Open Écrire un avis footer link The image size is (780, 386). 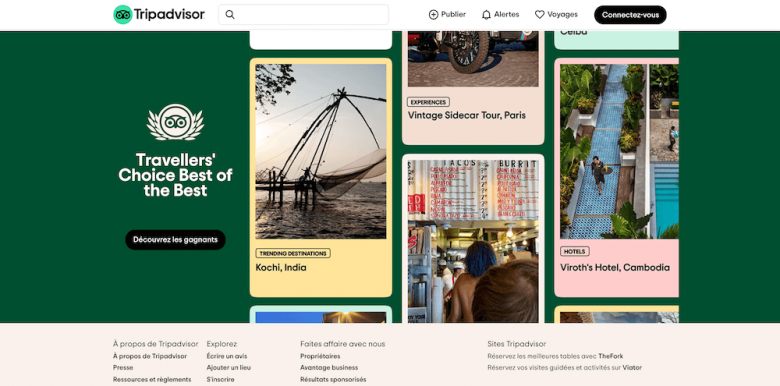[x=226, y=356]
